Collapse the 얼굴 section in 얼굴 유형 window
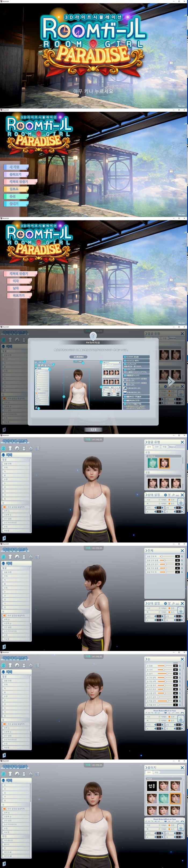The height and width of the screenshot is (868, 188). pyautogui.click(x=16, y=459)
